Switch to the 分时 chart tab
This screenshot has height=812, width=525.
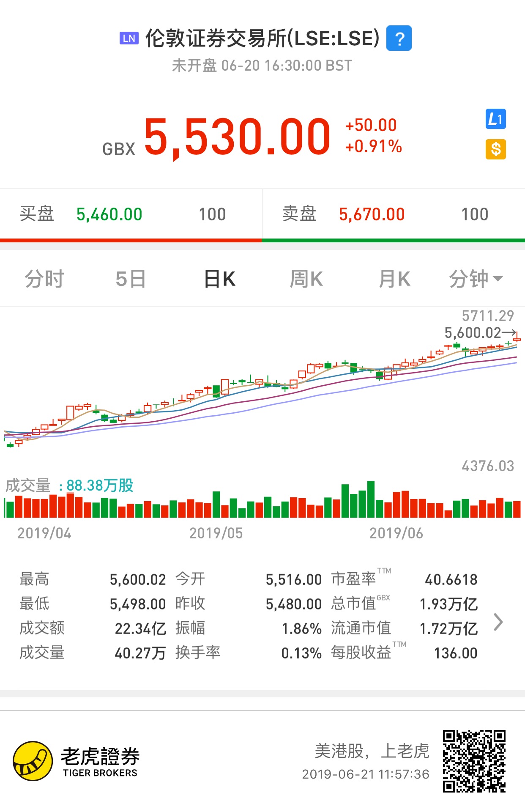tap(44, 279)
